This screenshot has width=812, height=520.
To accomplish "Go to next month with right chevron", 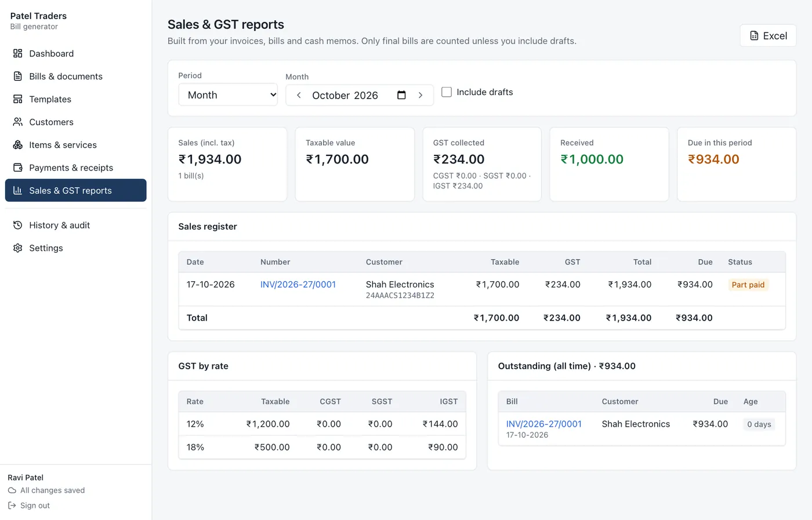I will coord(420,95).
